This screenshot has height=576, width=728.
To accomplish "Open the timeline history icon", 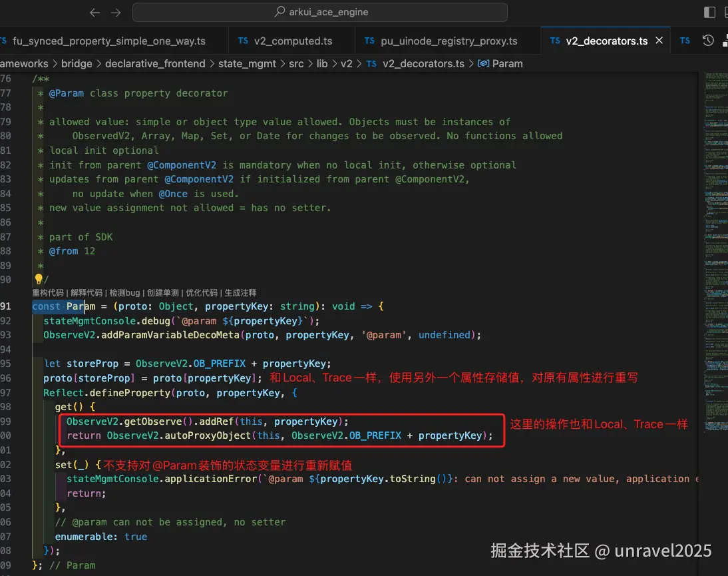I will click(x=707, y=41).
